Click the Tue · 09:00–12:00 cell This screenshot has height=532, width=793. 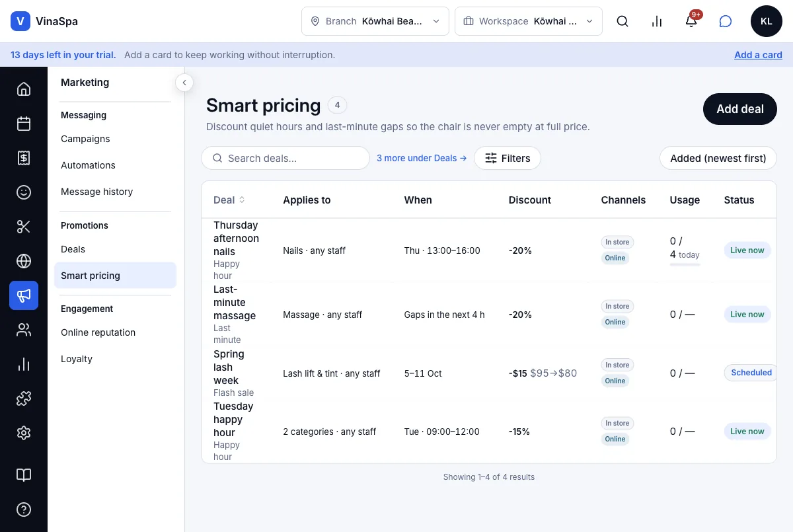point(442,432)
